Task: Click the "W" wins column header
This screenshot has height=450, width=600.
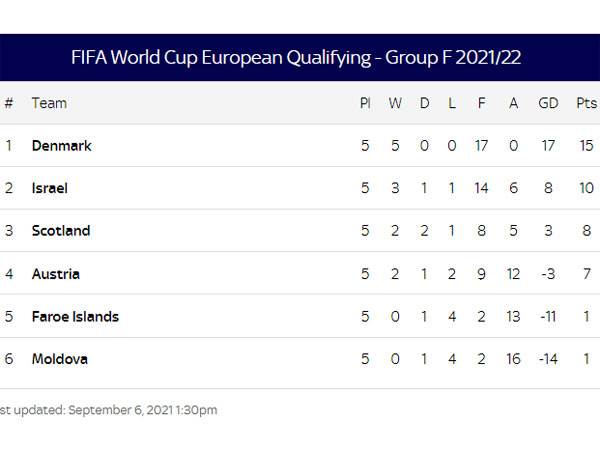Action: [394, 103]
